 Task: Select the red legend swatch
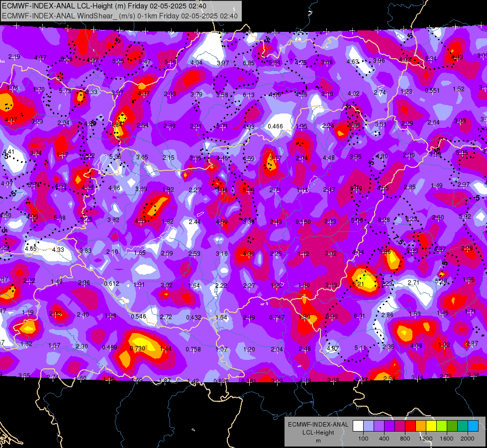(x=410, y=426)
